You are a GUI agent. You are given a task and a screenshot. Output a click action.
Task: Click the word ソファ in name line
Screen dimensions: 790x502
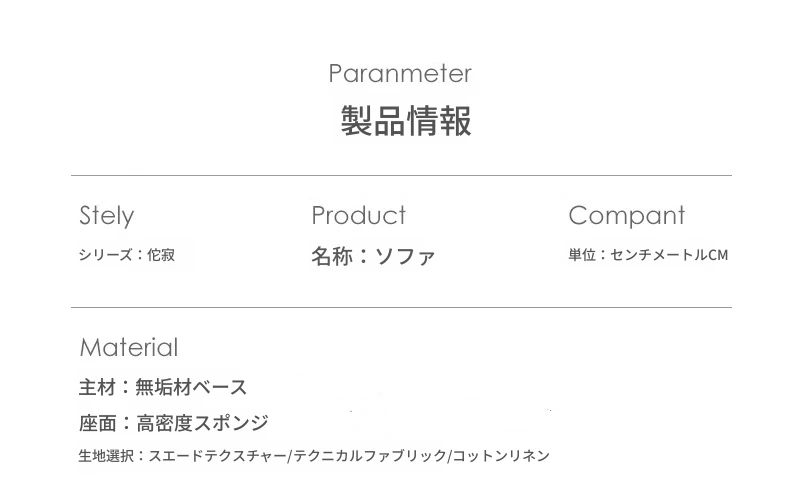(x=404, y=256)
